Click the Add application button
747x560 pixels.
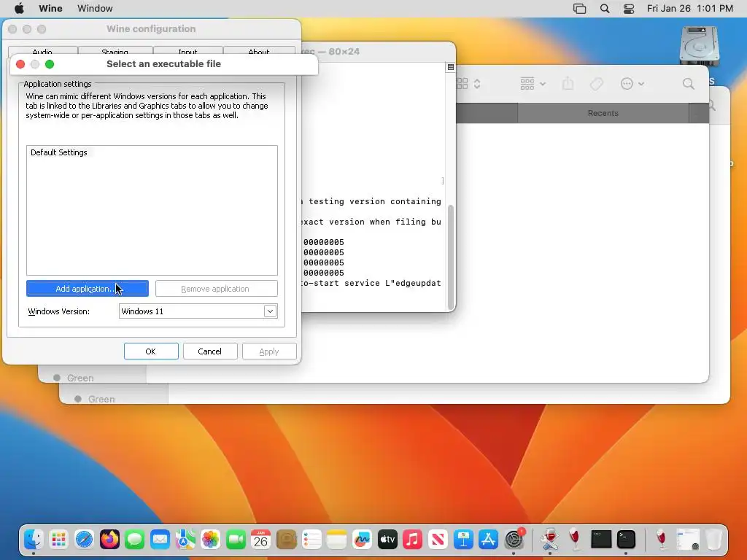[88, 289]
